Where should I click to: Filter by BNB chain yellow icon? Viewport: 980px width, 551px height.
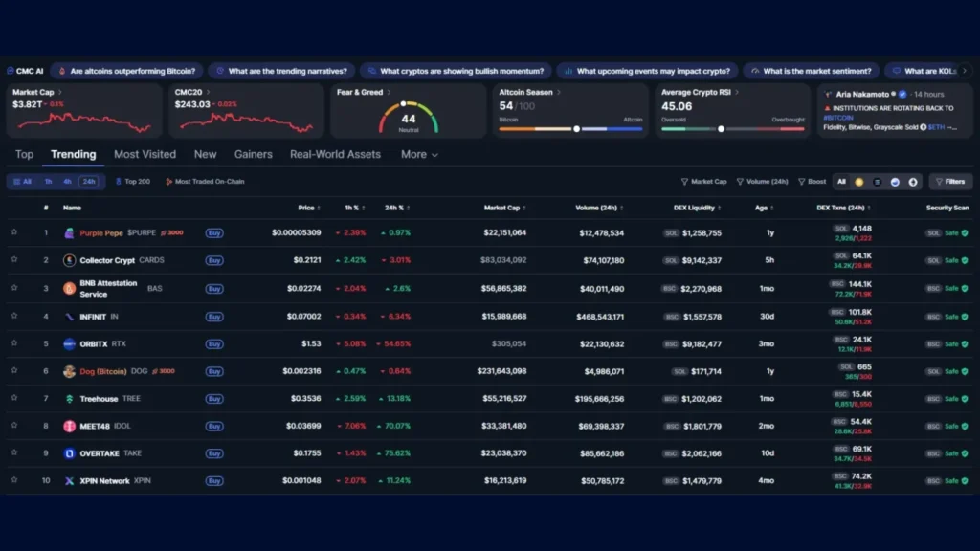[x=859, y=182]
